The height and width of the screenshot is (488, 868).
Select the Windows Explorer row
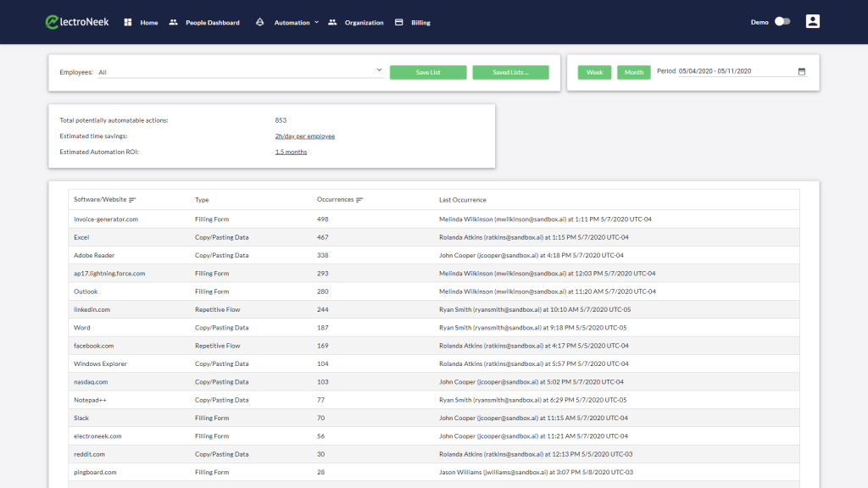pos(433,363)
